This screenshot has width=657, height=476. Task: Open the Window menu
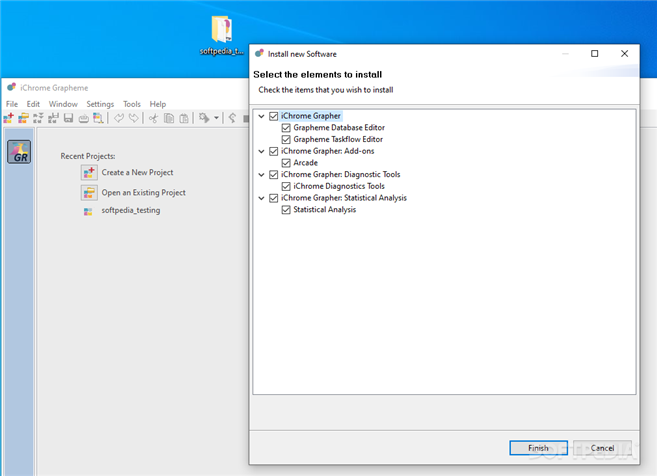coord(63,104)
